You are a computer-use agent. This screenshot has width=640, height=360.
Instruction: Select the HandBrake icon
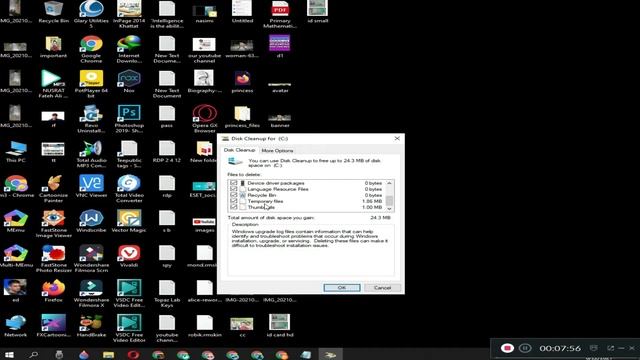91,326
